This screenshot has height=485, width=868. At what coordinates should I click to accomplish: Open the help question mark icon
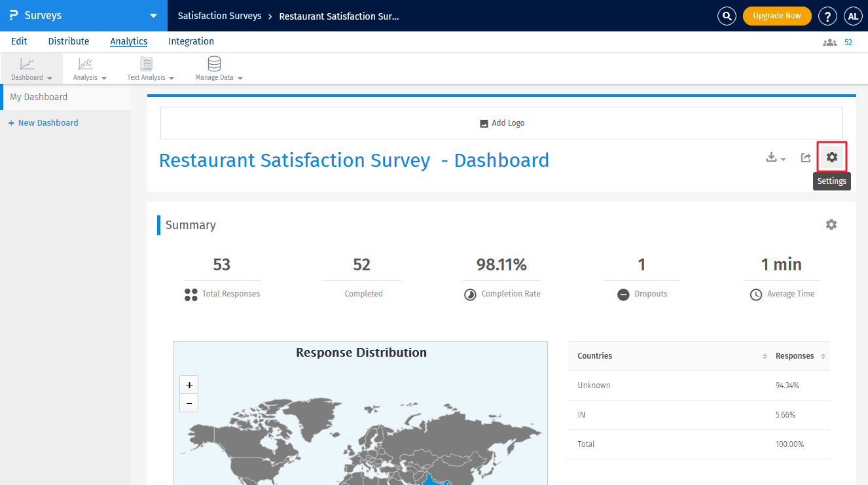pyautogui.click(x=827, y=16)
